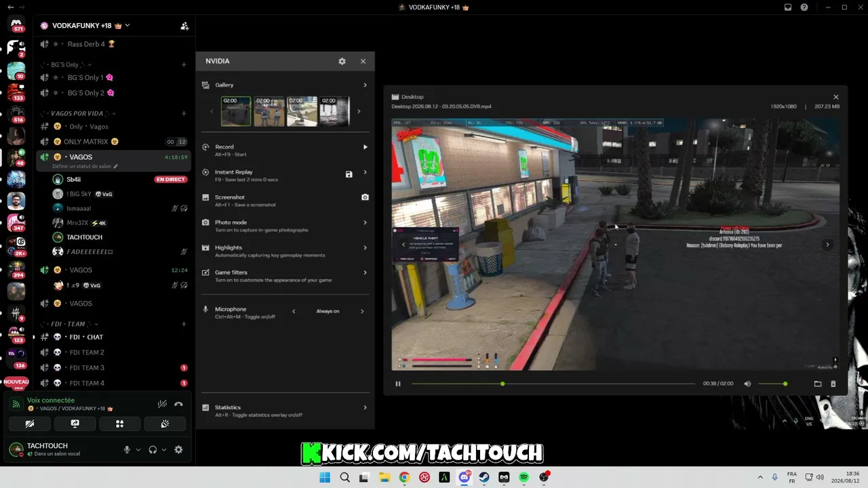Open the Discord inbox icon
The height and width of the screenshot is (488, 868).
click(x=788, y=7)
